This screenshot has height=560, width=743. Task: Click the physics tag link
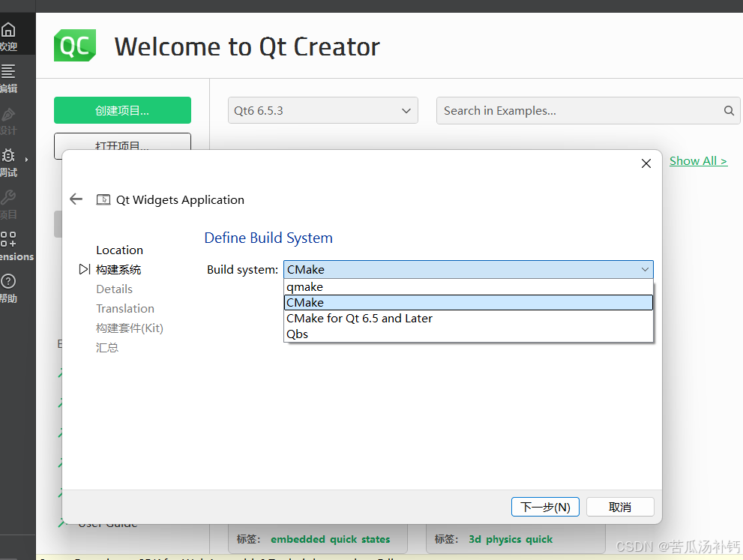point(503,539)
